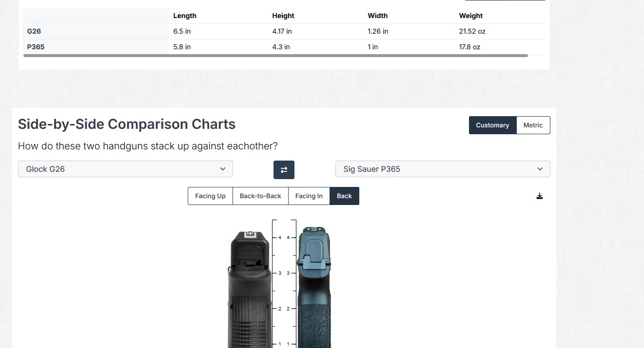Select the Facing In view
644x348 pixels.
pyautogui.click(x=309, y=196)
